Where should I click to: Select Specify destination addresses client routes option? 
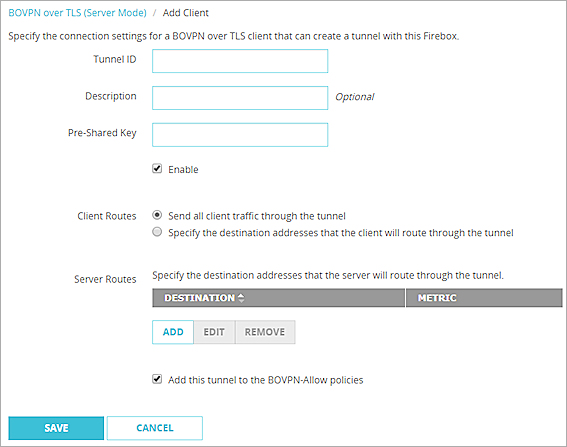(x=157, y=232)
